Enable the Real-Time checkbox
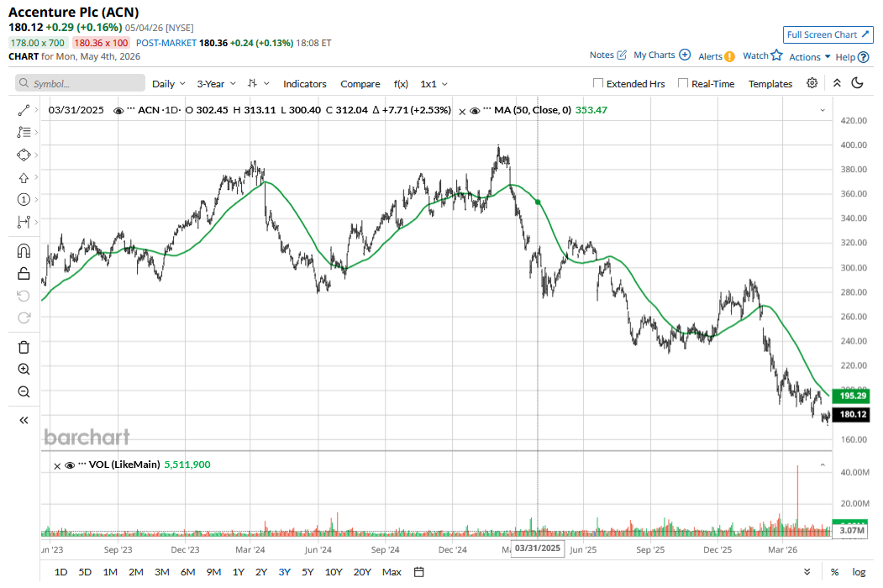Image resolution: width=883 pixels, height=588 pixels. tap(683, 83)
